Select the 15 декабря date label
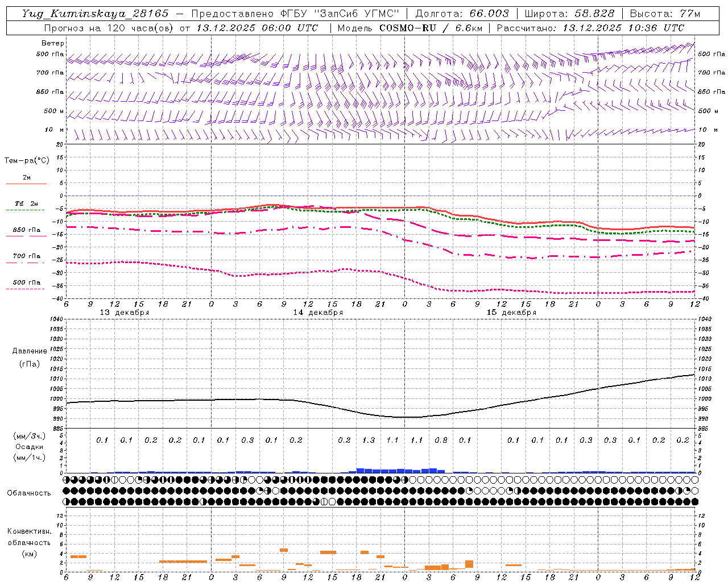Viewport: 728px width, 582px height. pos(511,313)
